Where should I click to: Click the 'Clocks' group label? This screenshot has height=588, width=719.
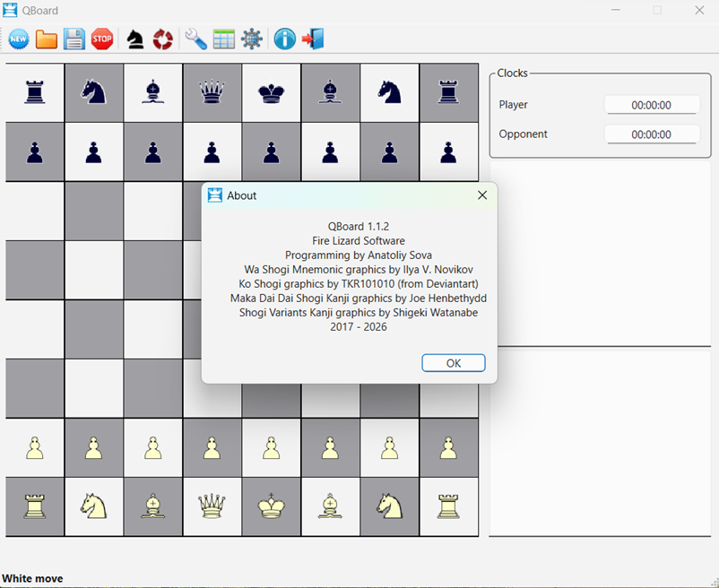(512, 73)
